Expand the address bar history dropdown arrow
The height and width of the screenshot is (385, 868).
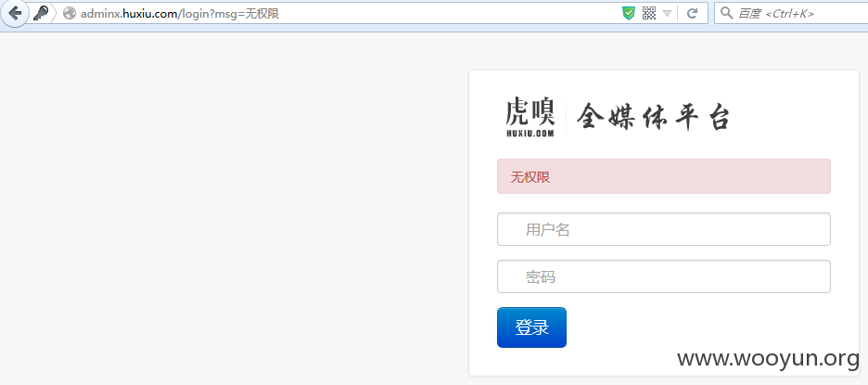point(667,13)
